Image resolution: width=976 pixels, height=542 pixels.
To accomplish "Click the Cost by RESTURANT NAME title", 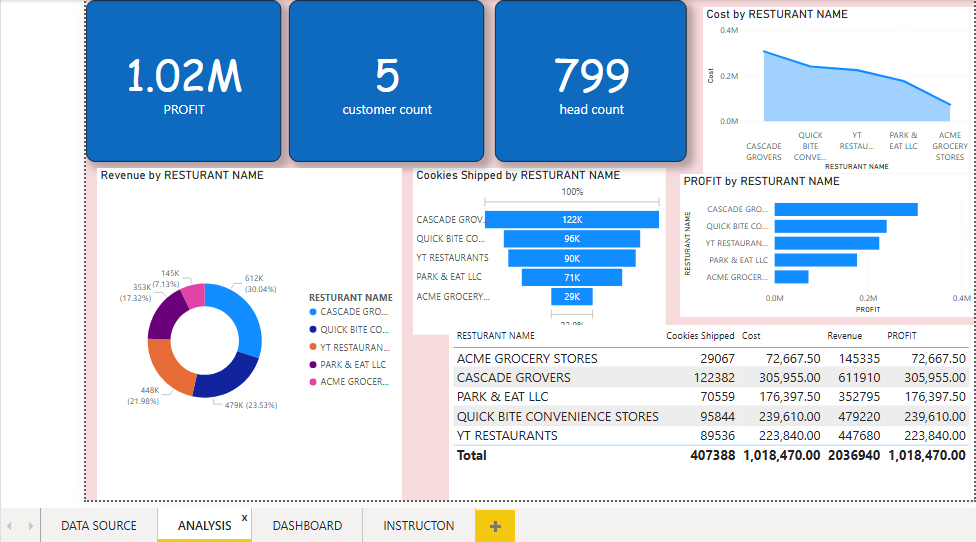I will tap(776, 14).
